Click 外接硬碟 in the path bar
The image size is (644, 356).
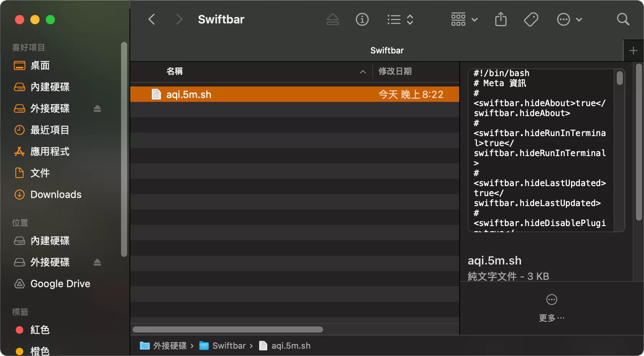pos(163,346)
